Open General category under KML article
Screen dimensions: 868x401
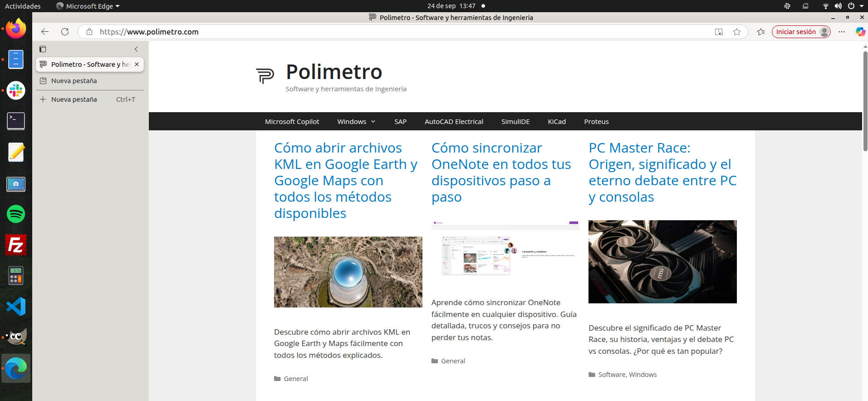[296, 379]
